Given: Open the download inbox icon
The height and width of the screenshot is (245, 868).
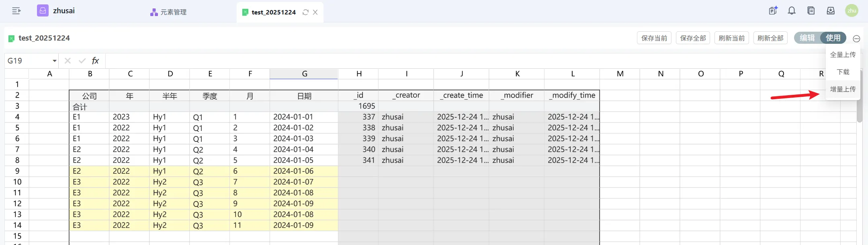Looking at the screenshot, I should coord(831,11).
